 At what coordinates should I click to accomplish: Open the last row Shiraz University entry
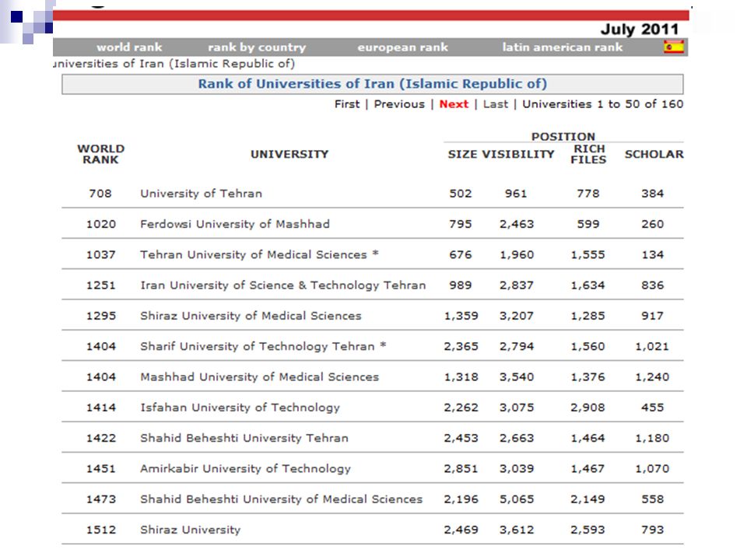pos(190,530)
